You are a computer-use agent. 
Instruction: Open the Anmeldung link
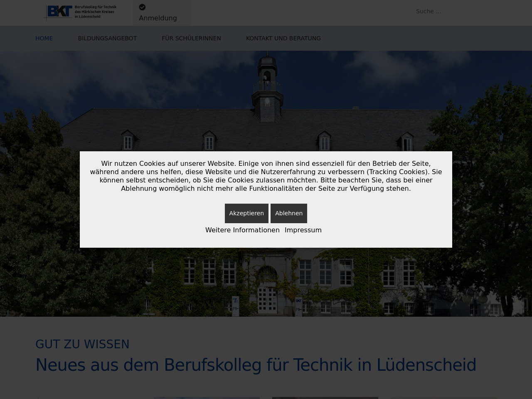point(158,18)
